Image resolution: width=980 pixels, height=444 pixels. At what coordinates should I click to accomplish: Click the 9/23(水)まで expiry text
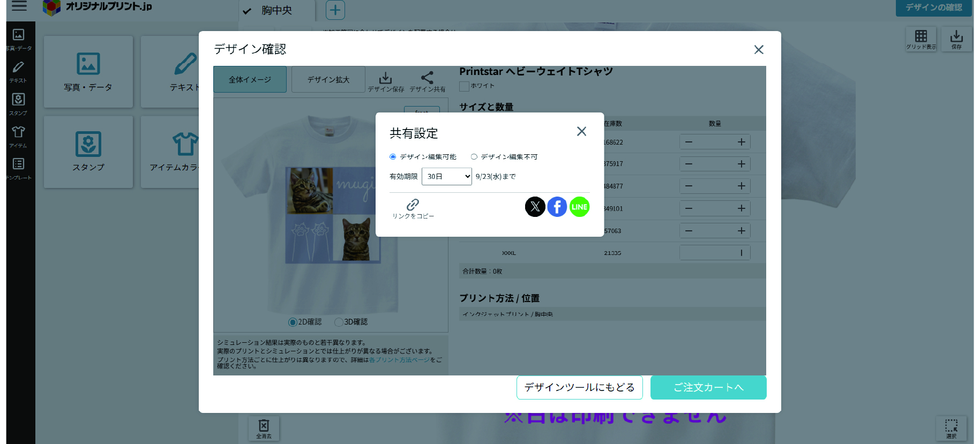(x=496, y=177)
